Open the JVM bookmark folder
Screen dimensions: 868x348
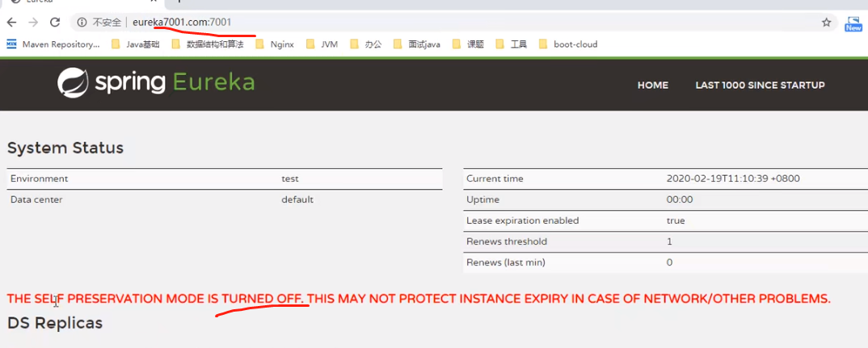pos(322,44)
